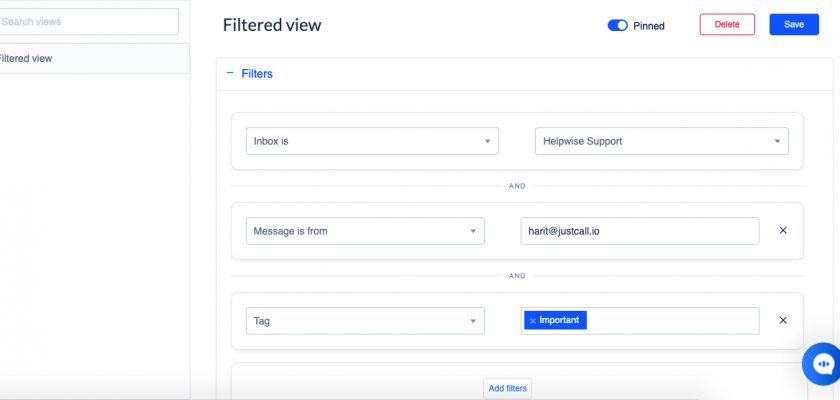Toggle the Pinned switch off
The width and height of the screenshot is (840, 400).
click(x=617, y=25)
